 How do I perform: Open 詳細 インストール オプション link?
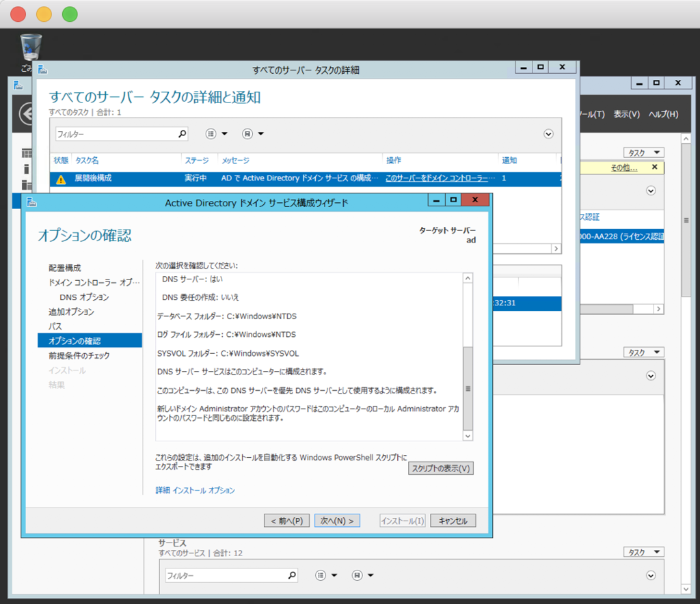pos(195,491)
